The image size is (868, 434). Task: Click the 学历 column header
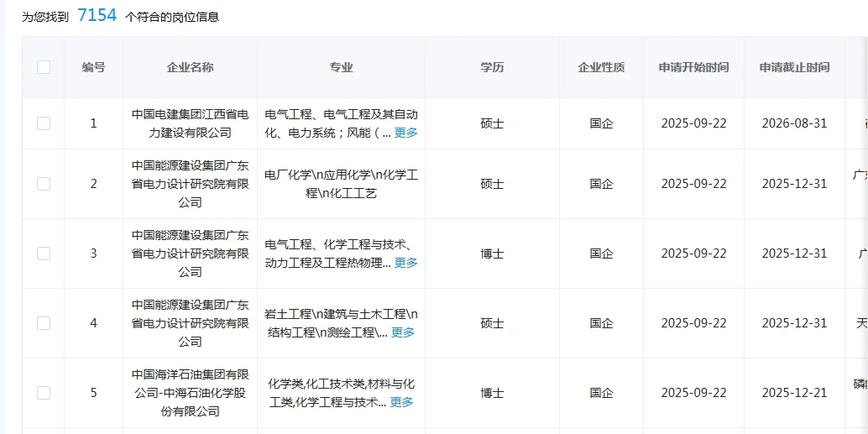click(x=492, y=67)
